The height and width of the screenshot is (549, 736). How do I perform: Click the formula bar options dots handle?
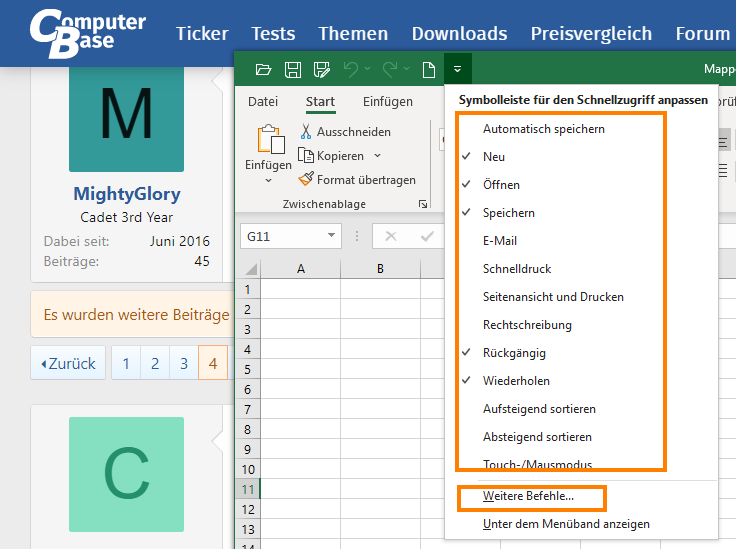click(357, 236)
